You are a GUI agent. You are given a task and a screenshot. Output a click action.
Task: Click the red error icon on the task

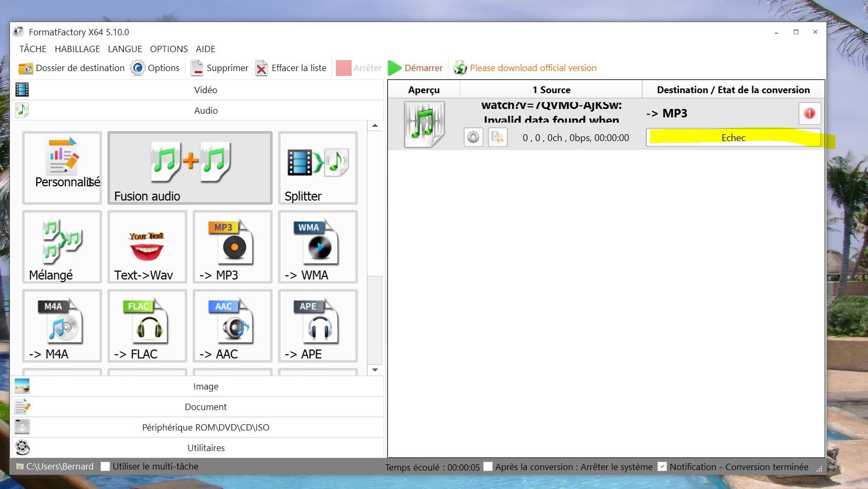[810, 113]
